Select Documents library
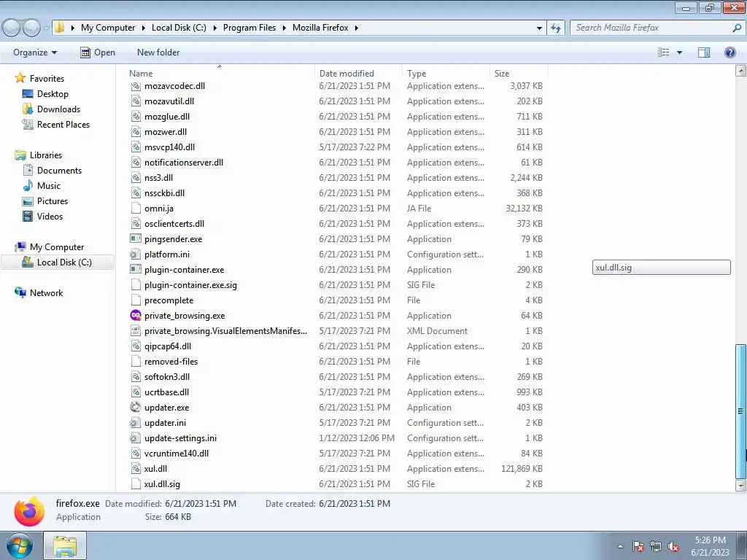The width and height of the screenshot is (747, 560). point(59,170)
